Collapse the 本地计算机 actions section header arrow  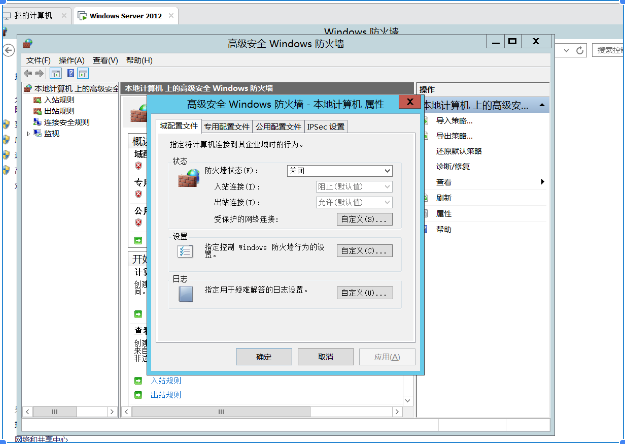tap(542, 105)
